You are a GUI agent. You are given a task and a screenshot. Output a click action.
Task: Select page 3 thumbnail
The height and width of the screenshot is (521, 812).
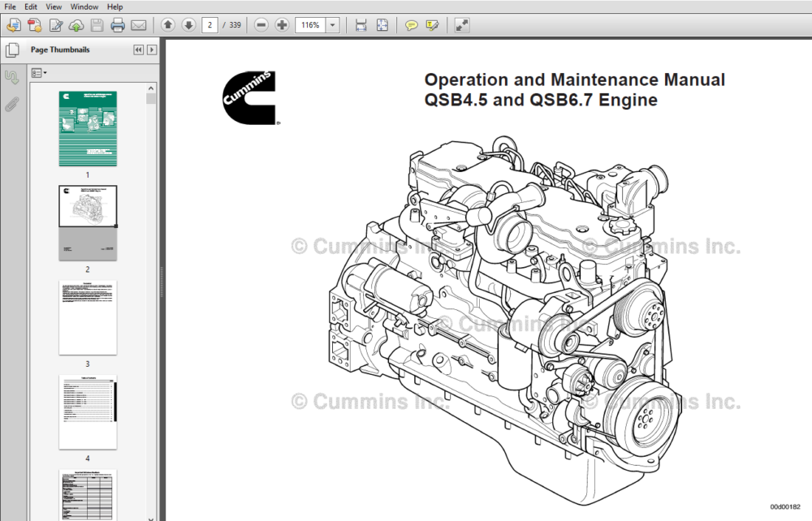click(x=88, y=317)
